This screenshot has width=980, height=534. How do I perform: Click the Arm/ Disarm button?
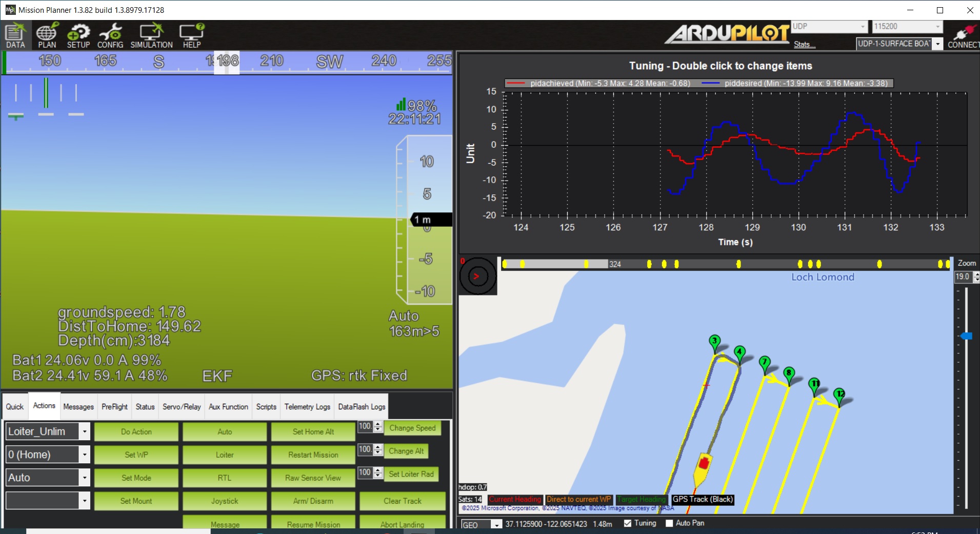[313, 501]
